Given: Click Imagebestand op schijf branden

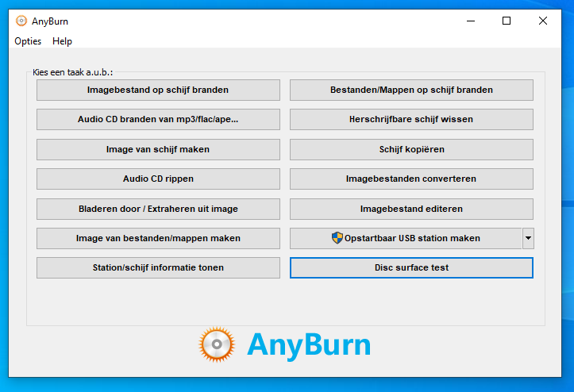Looking at the screenshot, I should coord(158,90).
